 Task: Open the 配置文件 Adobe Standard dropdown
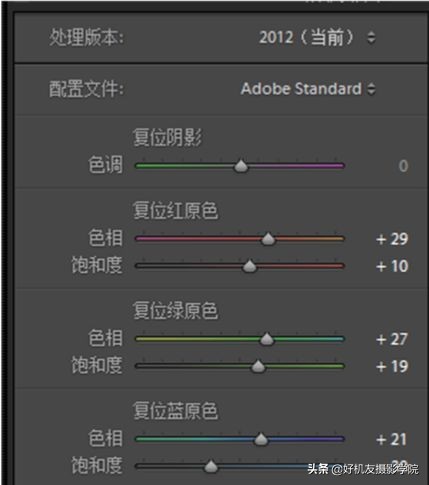tap(308, 89)
